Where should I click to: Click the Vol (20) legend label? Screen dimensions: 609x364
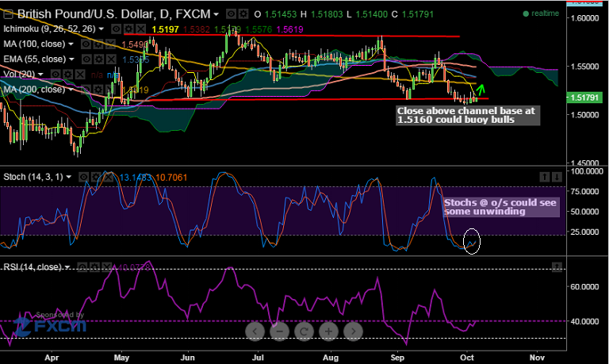pos(19,75)
